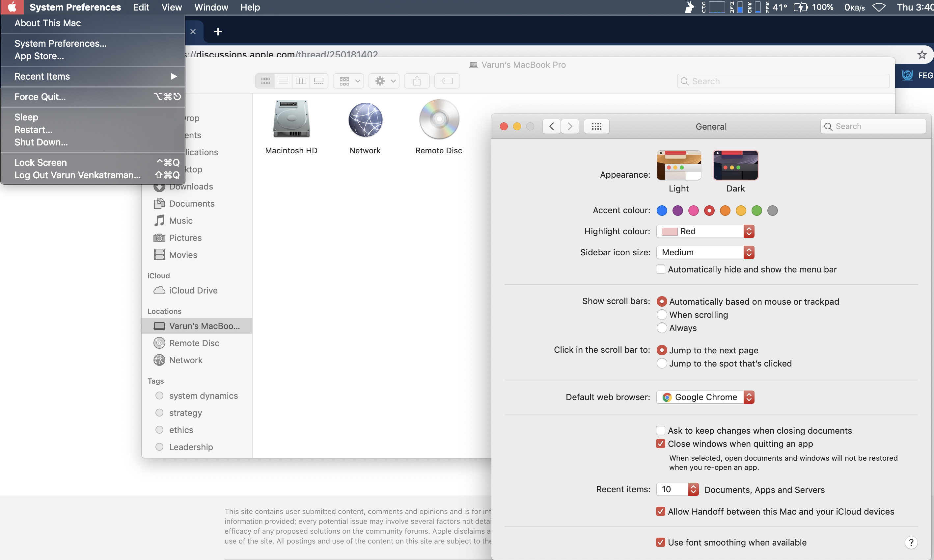The height and width of the screenshot is (560, 934).
Task: Open the help question mark button
Action: pos(911,542)
